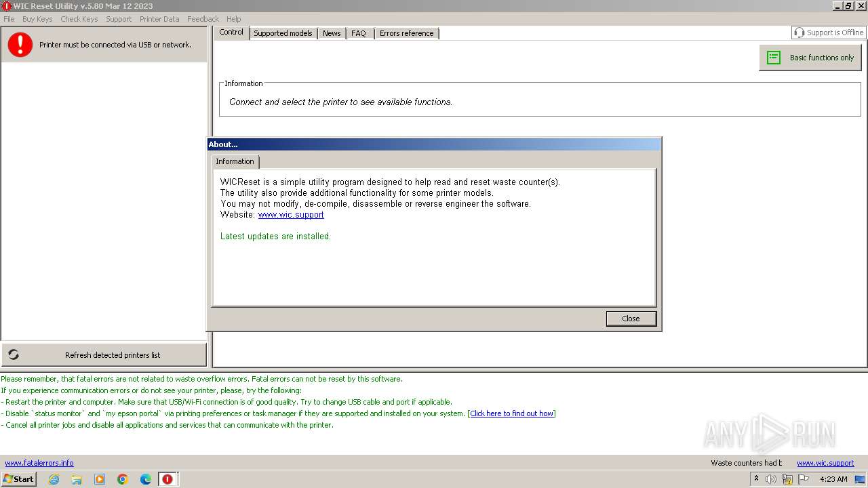Screen dimensions: 868x488
Task: Launch Microsoft Edge from taskbar
Action: pos(146,479)
